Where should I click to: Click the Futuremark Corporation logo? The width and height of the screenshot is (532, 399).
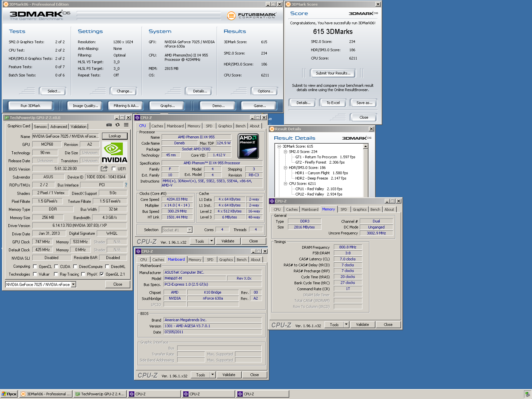(x=252, y=16)
